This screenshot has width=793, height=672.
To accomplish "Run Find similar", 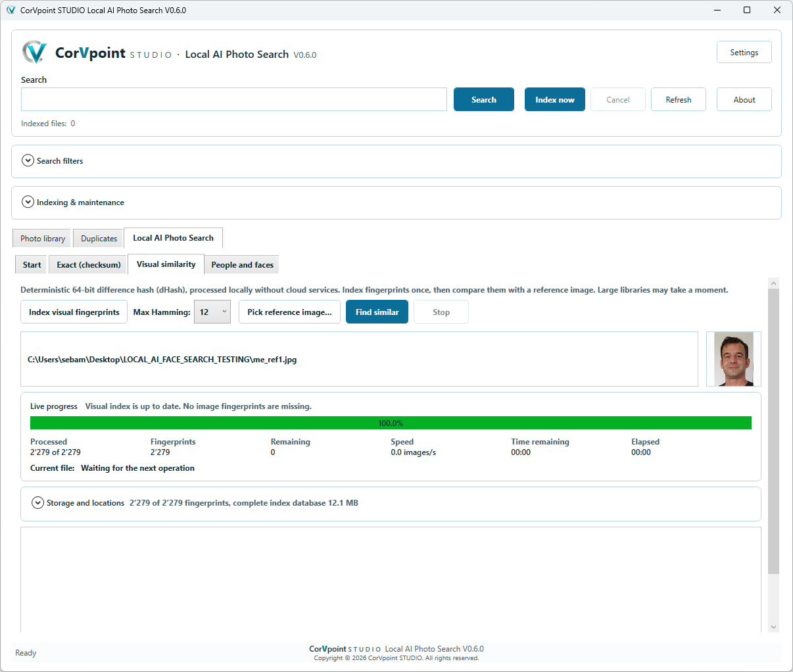I will pyautogui.click(x=377, y=312).
